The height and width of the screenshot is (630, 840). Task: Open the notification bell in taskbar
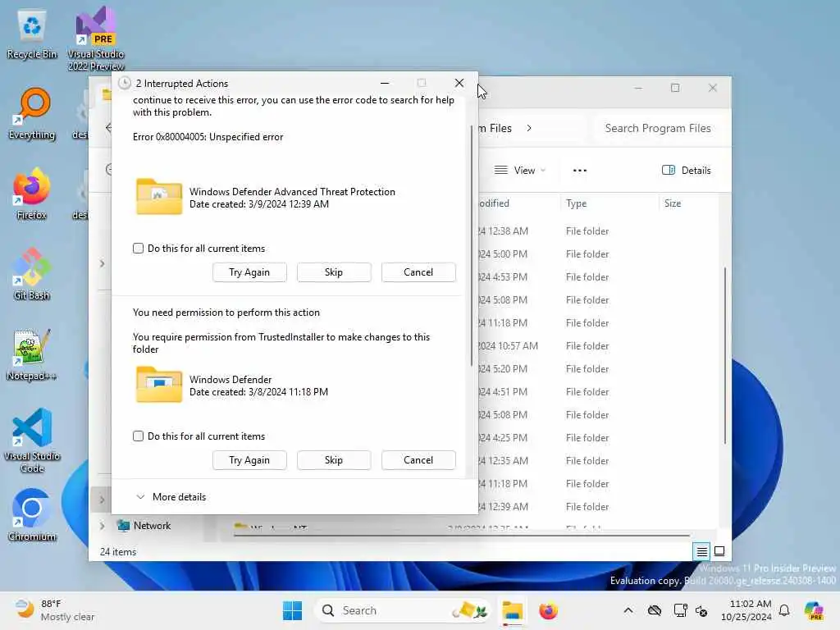(784, 610)
